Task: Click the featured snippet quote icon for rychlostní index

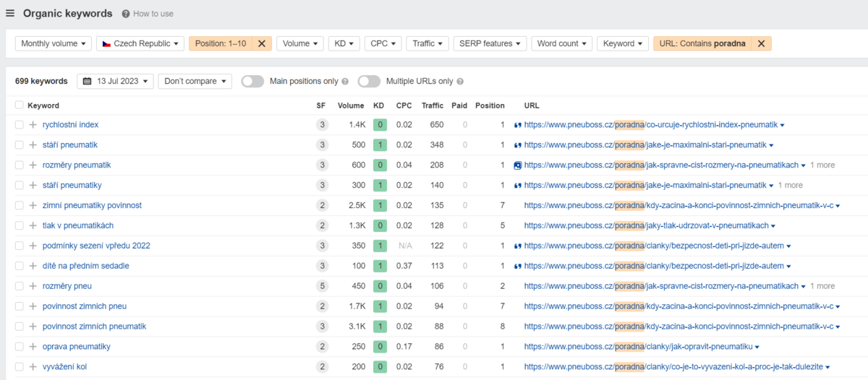Action: pos(517,125)
